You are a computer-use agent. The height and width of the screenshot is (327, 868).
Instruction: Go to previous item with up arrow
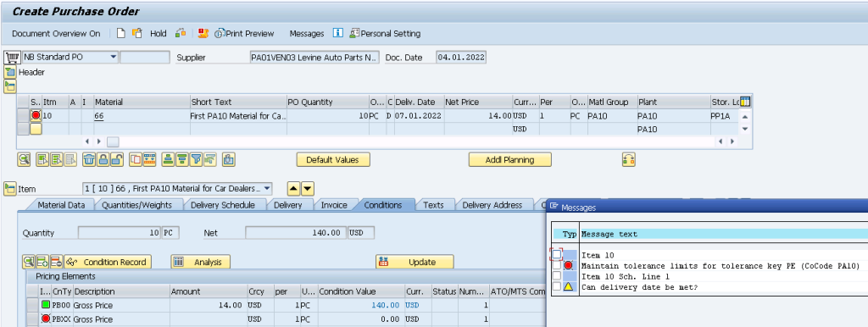pos(293,189)
